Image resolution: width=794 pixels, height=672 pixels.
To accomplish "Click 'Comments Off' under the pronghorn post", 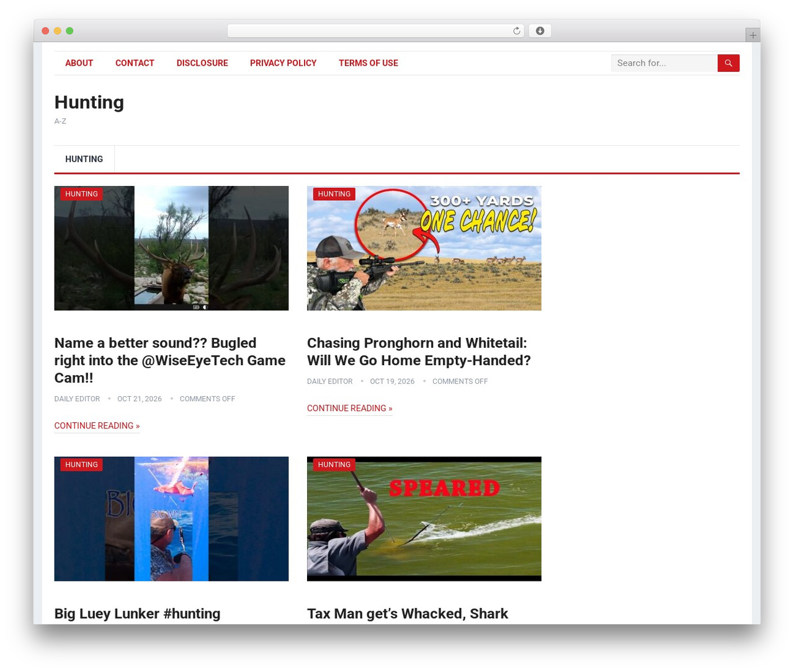I will point(460,382).
